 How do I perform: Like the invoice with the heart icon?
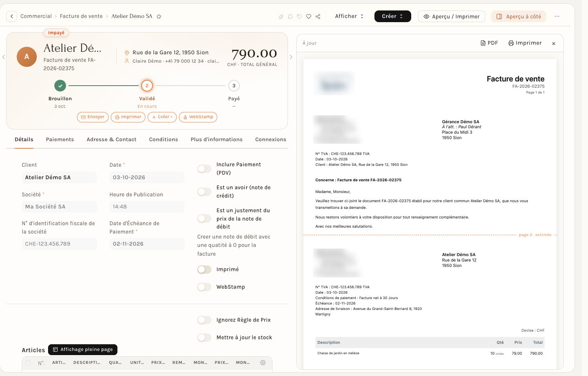point(308,17)
